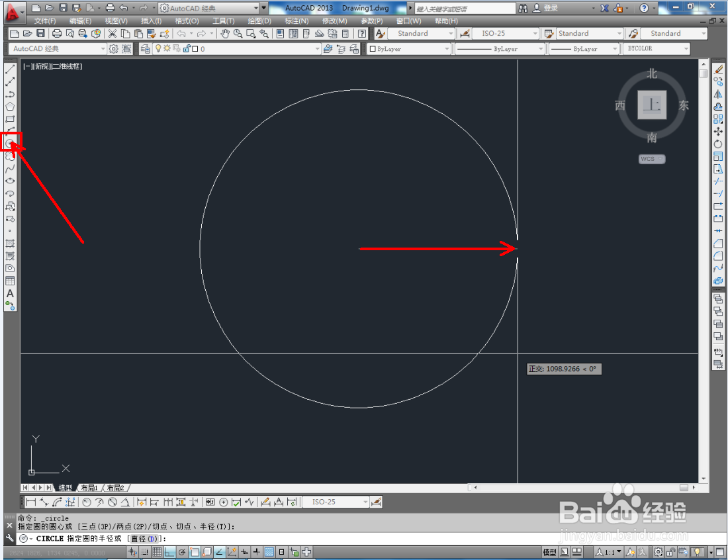
Task: Open Layer Properties Manager icon
Action: (145, 49)
